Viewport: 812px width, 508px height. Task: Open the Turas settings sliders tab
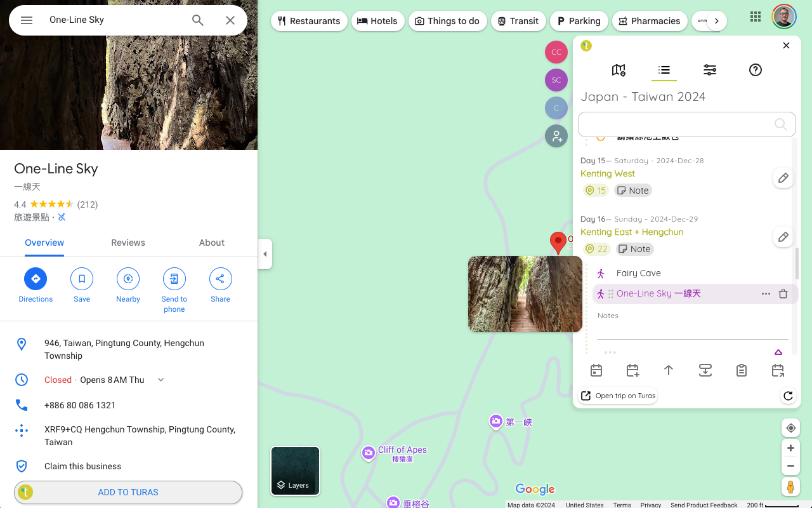coord(710,70)
